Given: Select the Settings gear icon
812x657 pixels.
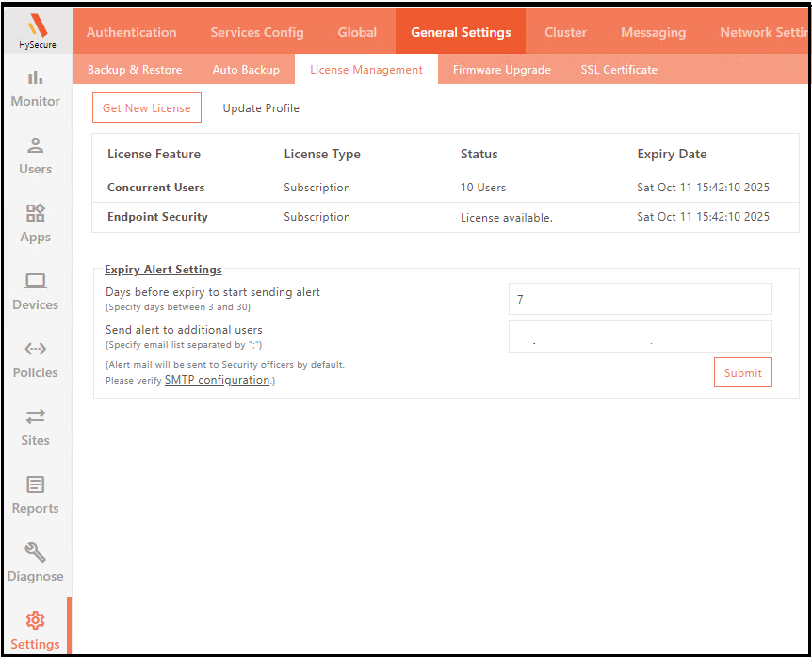Looking at the screenshot, I should (35, 620).
